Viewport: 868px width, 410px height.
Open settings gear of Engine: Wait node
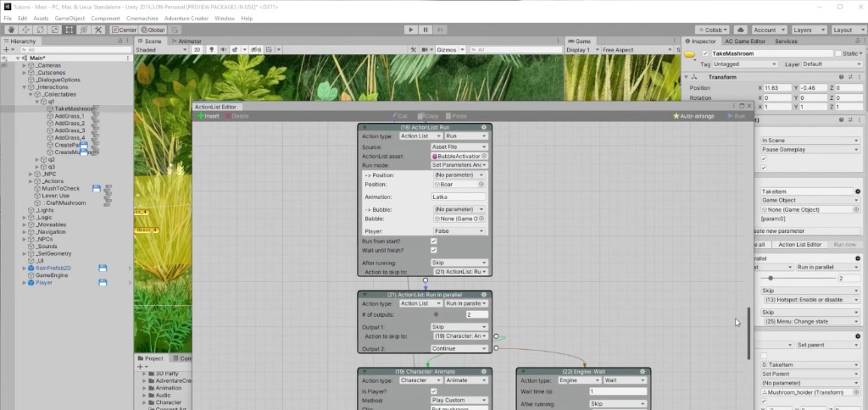pyautogui.click(x=643, y=371)
